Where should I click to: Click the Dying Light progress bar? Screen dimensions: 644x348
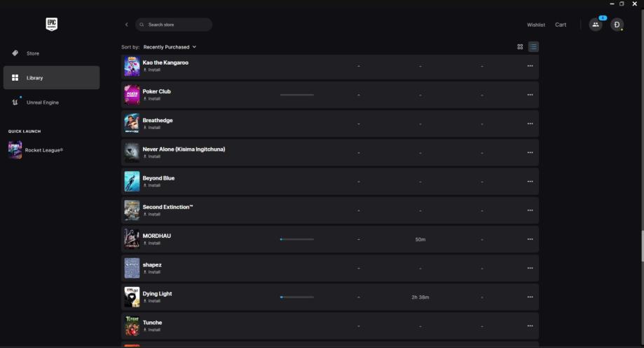click(297, 297)
